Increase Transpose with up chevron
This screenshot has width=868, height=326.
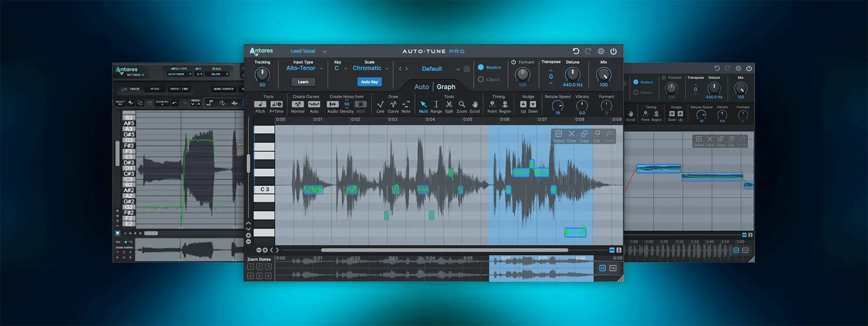click(x=551, y=70)
